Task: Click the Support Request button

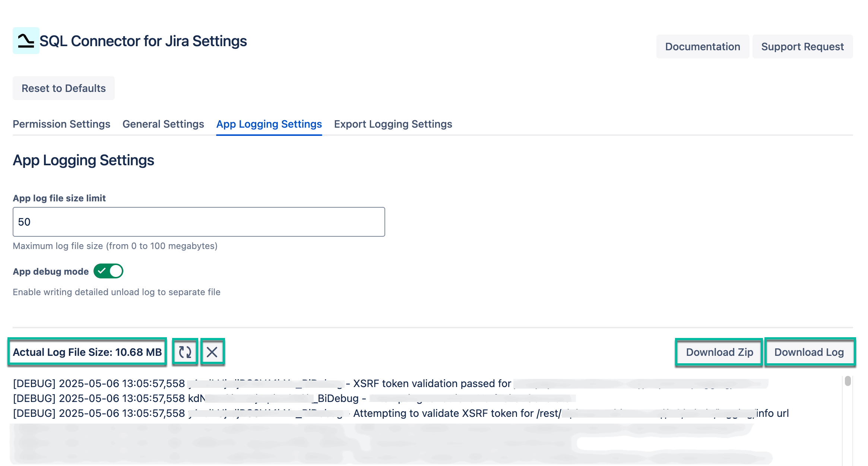Action: point(803,46)
